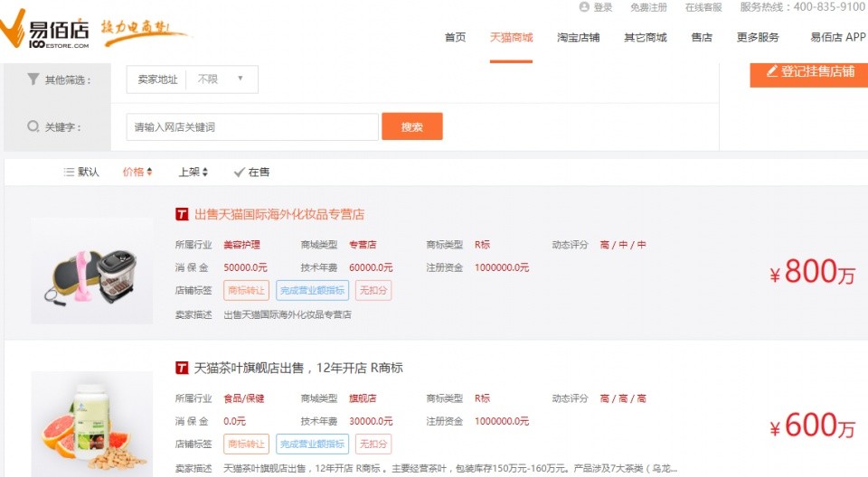
Task: Open 更多服务 navigation item
Action: point(758,38)
